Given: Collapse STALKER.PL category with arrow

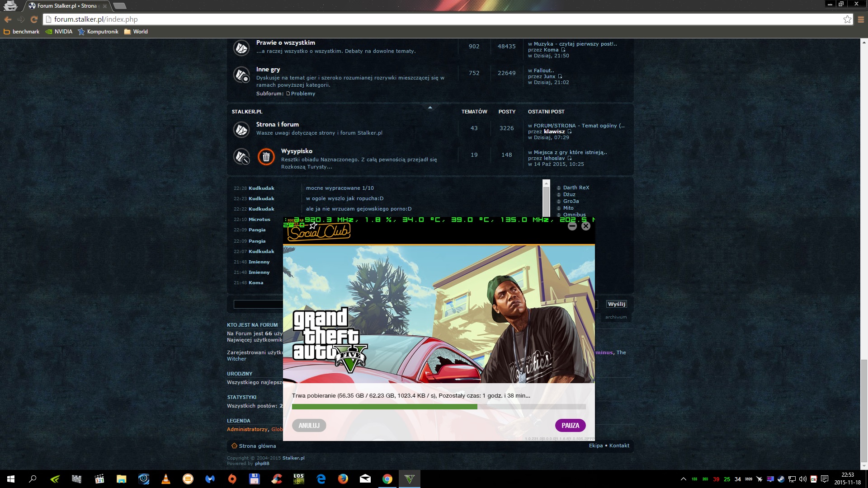Looking at the screenshot, I should (x=430, y=108).
